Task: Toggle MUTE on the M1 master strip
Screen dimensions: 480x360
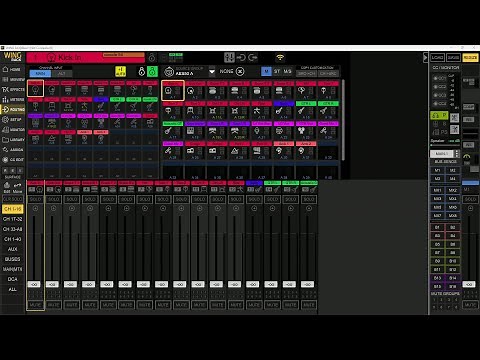Action: pyautogui.click(x=470, y=305)
